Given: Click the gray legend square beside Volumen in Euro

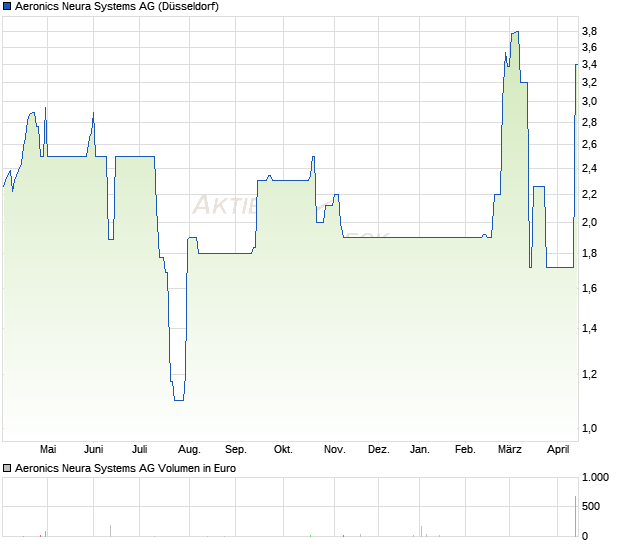Looking at the screenshot, I should [7, 468].
